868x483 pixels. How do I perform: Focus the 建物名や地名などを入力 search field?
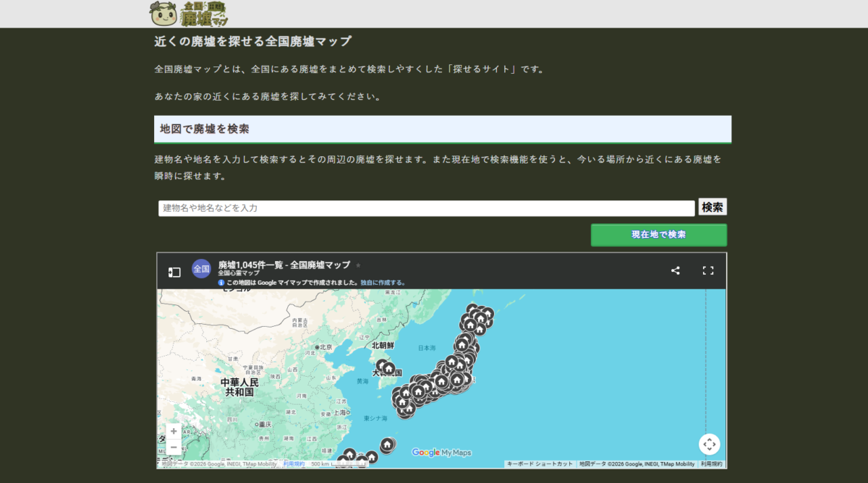tap(427, 208)
